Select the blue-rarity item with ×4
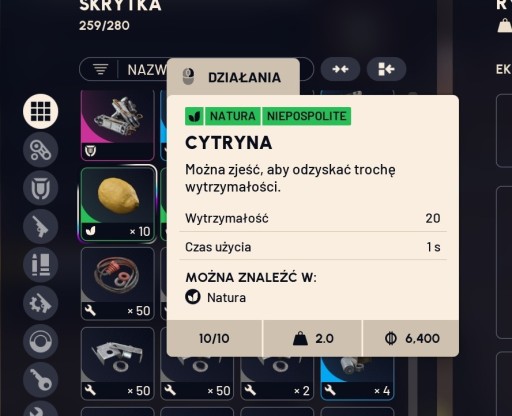The image size is (512, 416). pos(357,378)
